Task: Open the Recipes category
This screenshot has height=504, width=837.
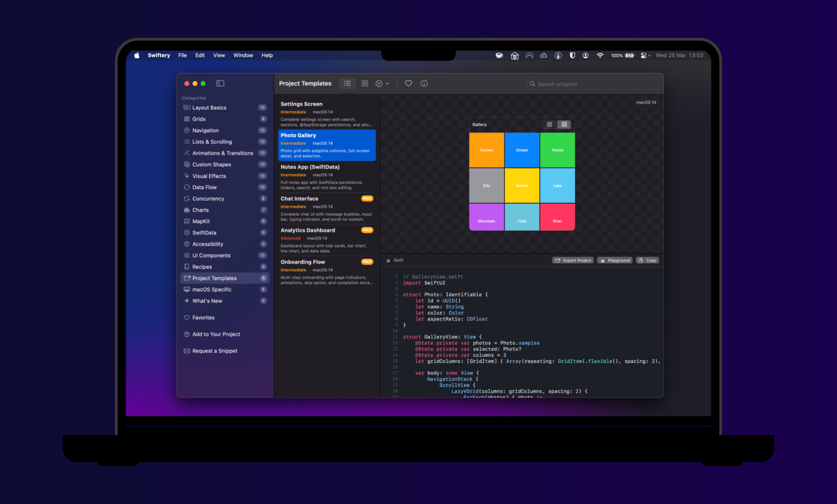Action: (225, 267)
